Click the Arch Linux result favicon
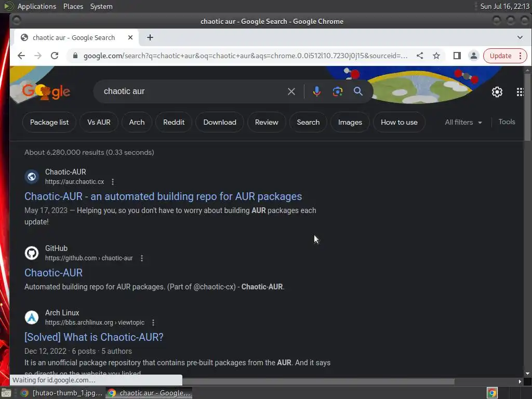The image size is (532, 399). pos(32,317)
